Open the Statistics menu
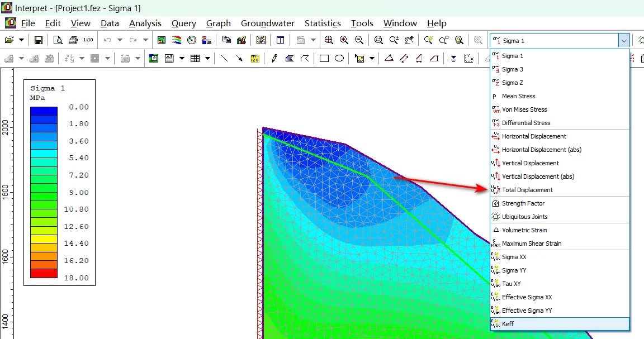Image resolution: width=644 pixels, height=339 pixels. pyautogui.click(x=323, y=23)
